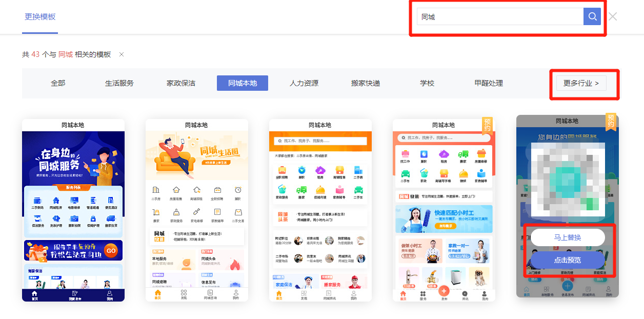
Task: Switch to the 人力资源 category
Action: [304, 83]
